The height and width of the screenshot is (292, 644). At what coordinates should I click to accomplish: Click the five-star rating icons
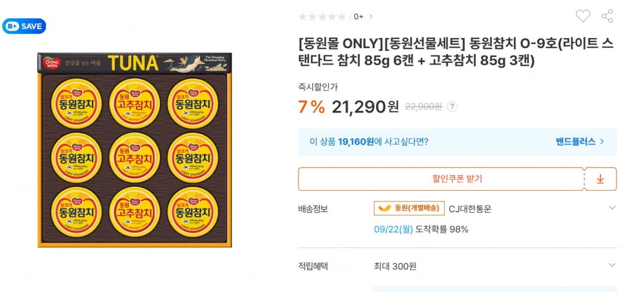[322, 17]
